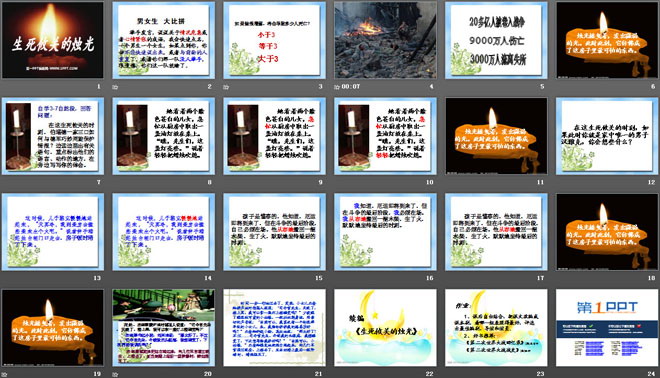Click slide number label 24
The height and width of the screenshot is (378, 660).
(652, 374)
